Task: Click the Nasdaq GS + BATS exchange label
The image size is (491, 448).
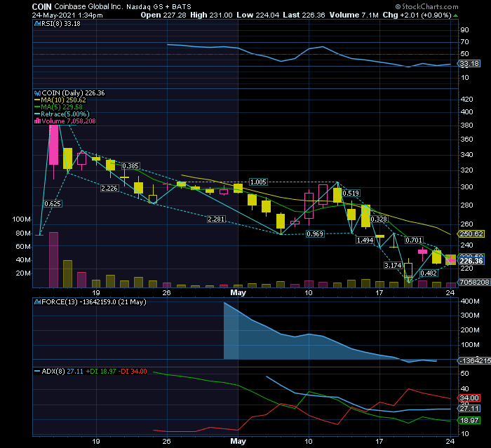Action: pyautogui.click(x=159, y=6)
